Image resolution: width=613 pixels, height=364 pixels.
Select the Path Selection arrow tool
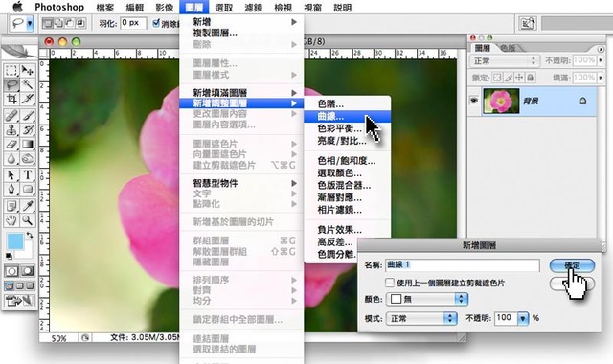(x=11, y=174)
